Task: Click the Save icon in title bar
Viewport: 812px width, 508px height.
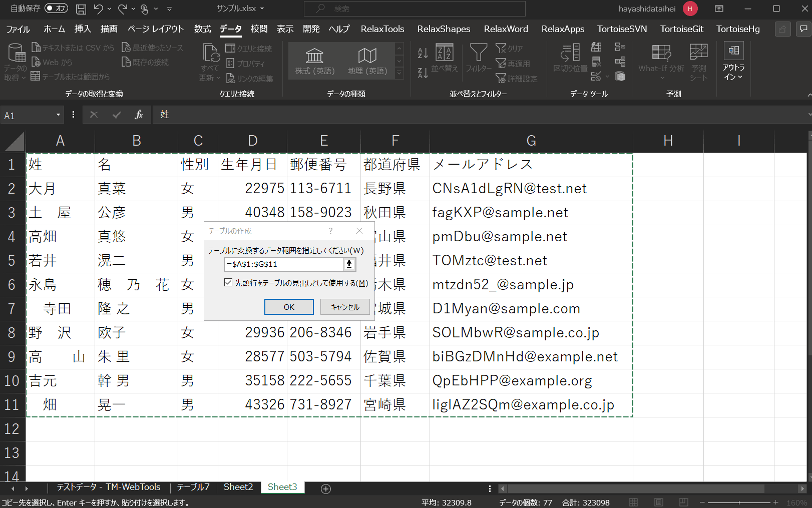Action: (81, 9)
